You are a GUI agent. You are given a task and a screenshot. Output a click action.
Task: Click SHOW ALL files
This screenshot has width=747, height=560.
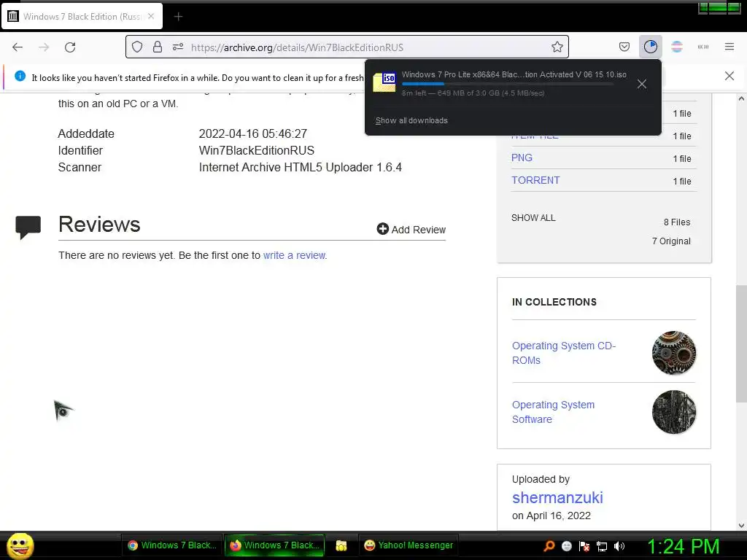click(x=533, y=218)
